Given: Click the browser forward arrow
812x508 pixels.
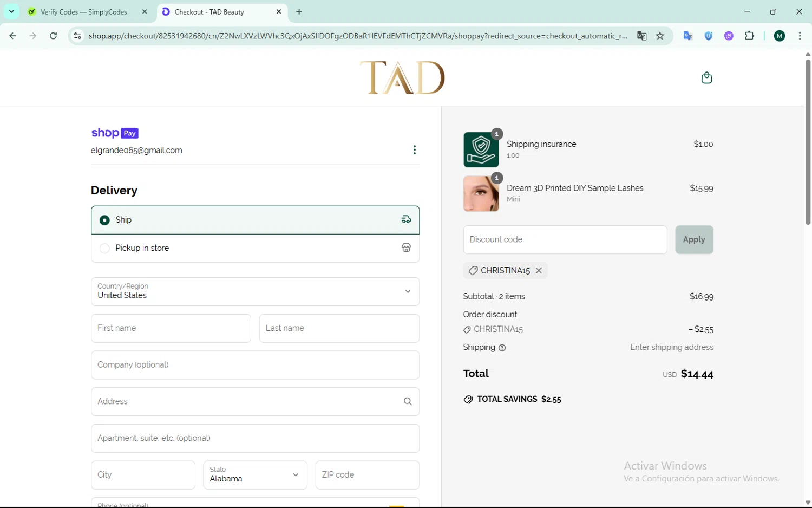Looking at the screenshot, I should pos(33,36).
